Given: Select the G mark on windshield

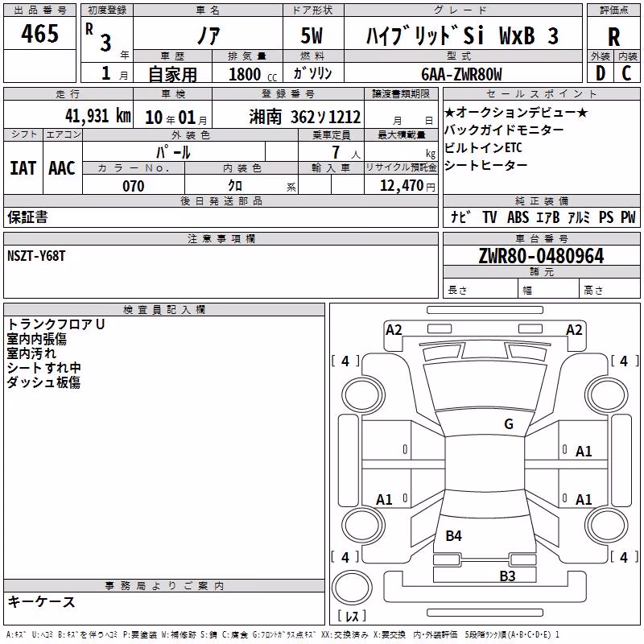Looking at the screenshot, I should tap(509, 423).
